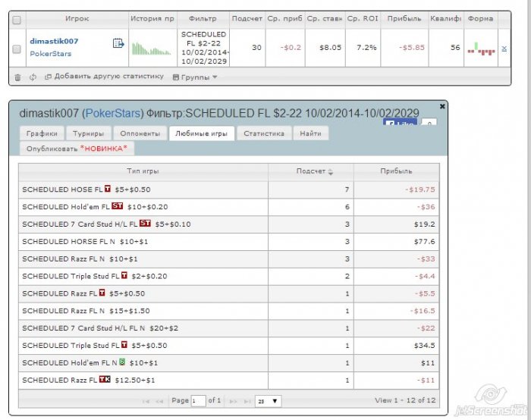Click the PokerStars link in the panel title
Screen dimensions: 531x420
coord(113,113)
